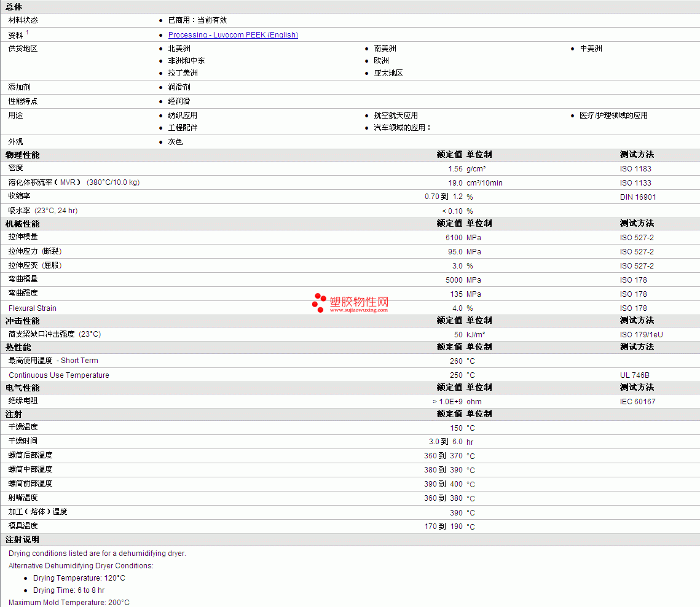Screen dimensions: 700x607
Task: Click the 工程配件 usage item
Action: [183, 128]
